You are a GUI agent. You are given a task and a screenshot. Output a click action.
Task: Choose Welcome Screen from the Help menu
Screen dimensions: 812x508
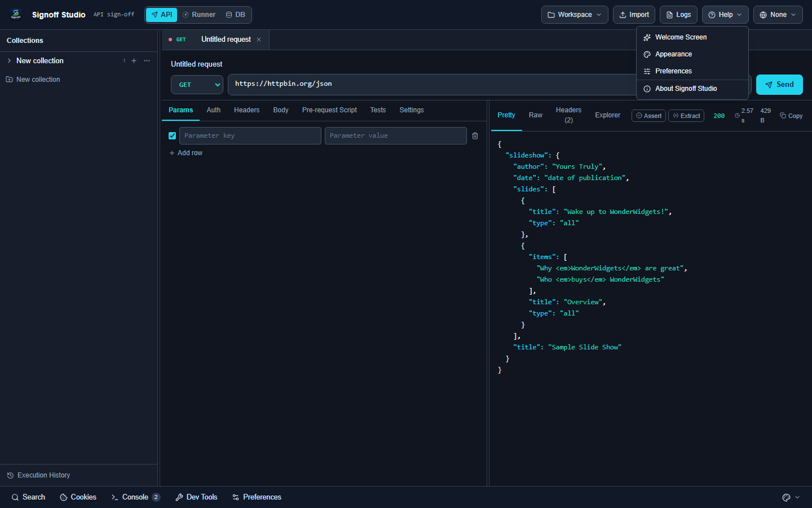click(x=692, y=37)
